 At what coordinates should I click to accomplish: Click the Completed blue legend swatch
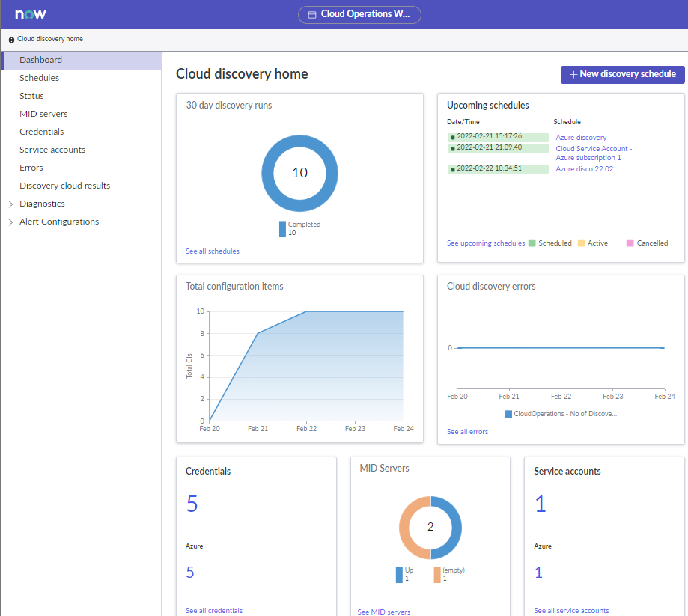282,228
